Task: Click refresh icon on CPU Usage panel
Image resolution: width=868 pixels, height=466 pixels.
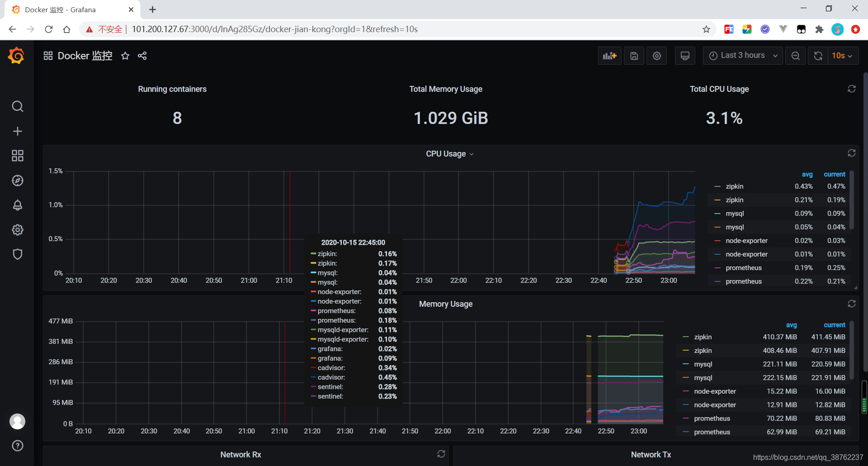Action: pos(852,153)
